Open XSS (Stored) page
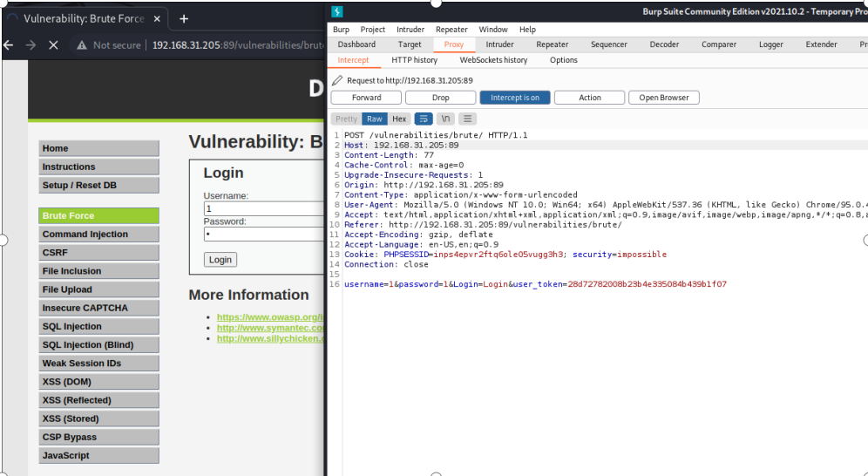868x476 pixels. pos(99,418)
